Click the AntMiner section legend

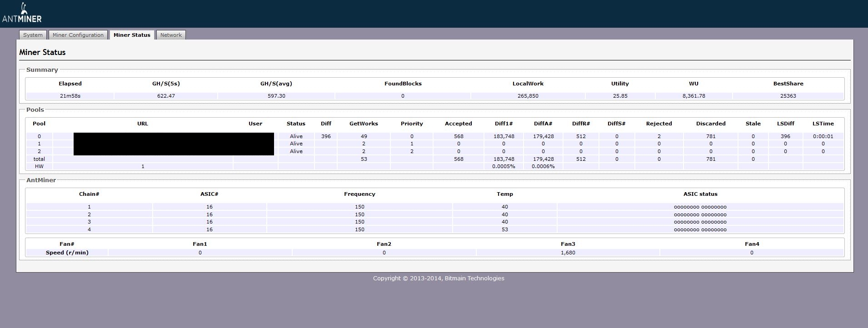coord(41,180)
